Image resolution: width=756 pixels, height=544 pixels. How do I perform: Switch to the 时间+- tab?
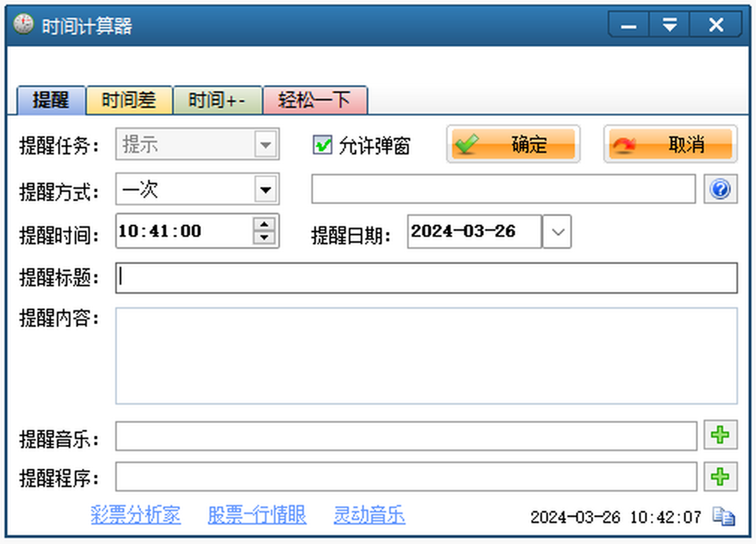point(217,100)
